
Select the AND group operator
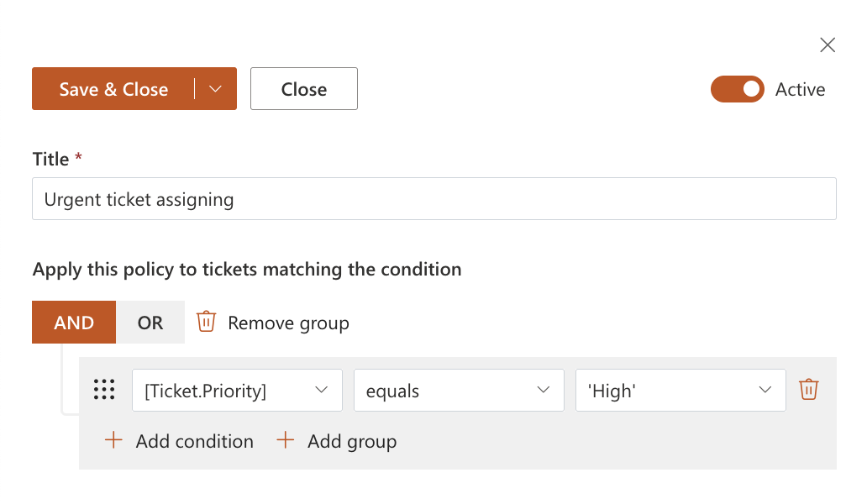(x=74, y=323)
